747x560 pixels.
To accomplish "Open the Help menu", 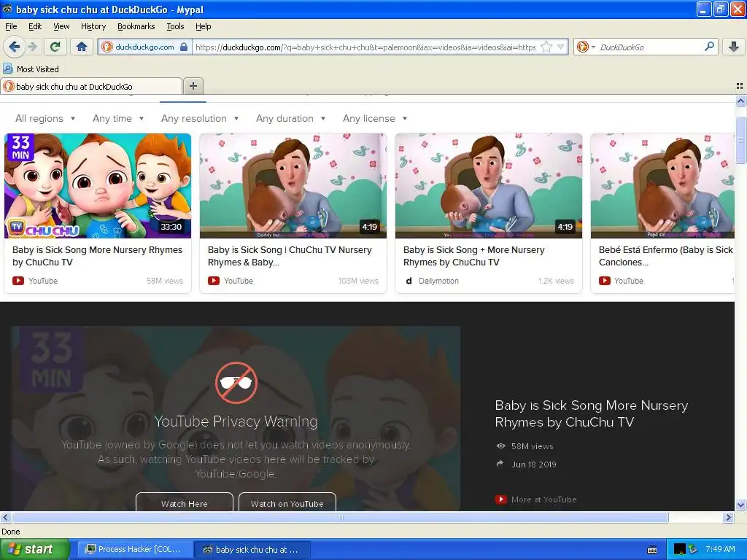I will (203, 26).
